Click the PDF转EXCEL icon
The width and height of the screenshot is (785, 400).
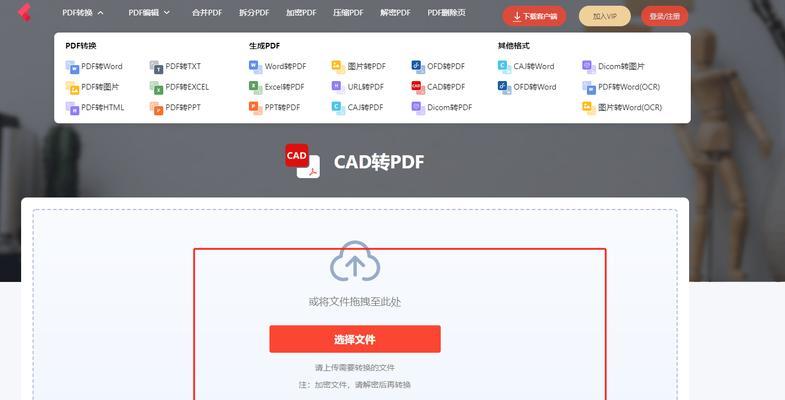(156, 88)
